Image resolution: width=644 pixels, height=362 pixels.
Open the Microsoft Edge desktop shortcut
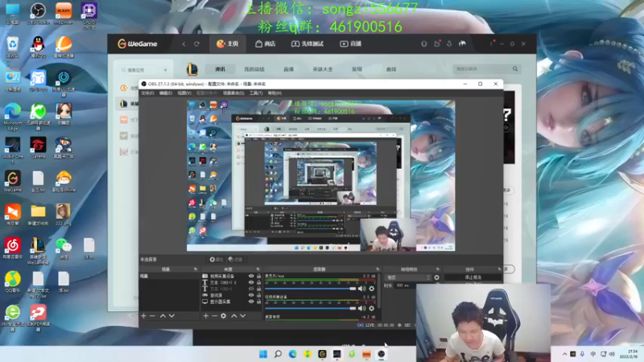(x=13, y=116)
